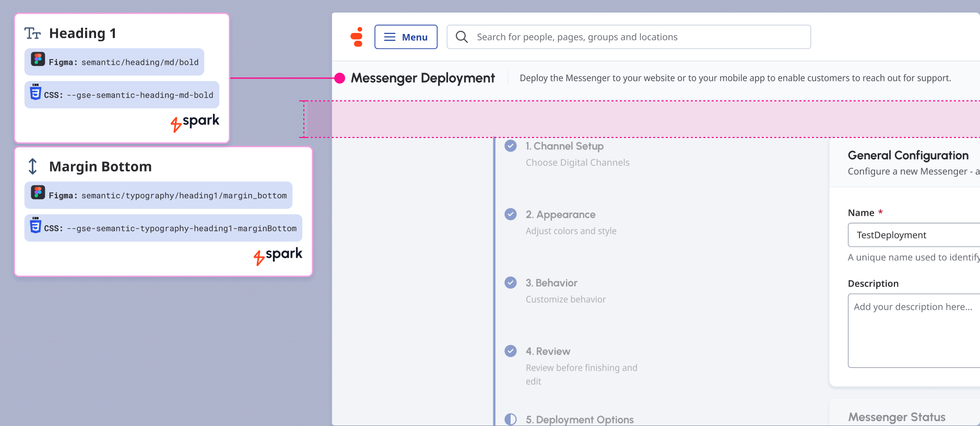Click 'Adjust colors and style' subtitle

pyautogui.click(x=571, y=231)
